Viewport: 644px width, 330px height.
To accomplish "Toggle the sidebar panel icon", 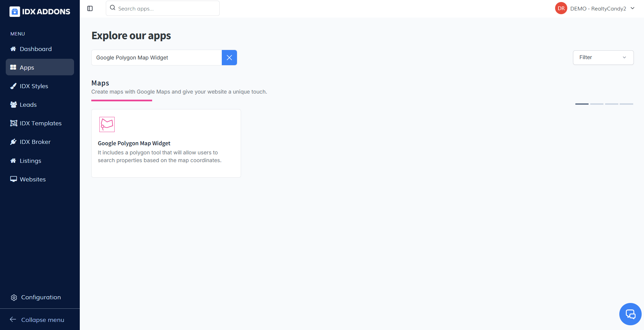I will (90, 8).
